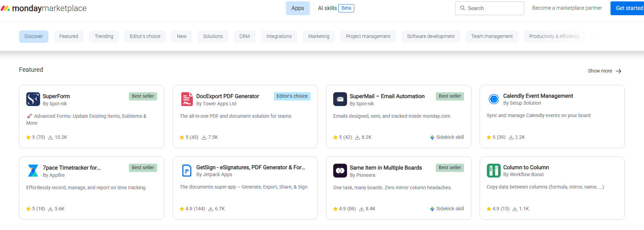Click the Show more arrow icon

click(618, 71)
